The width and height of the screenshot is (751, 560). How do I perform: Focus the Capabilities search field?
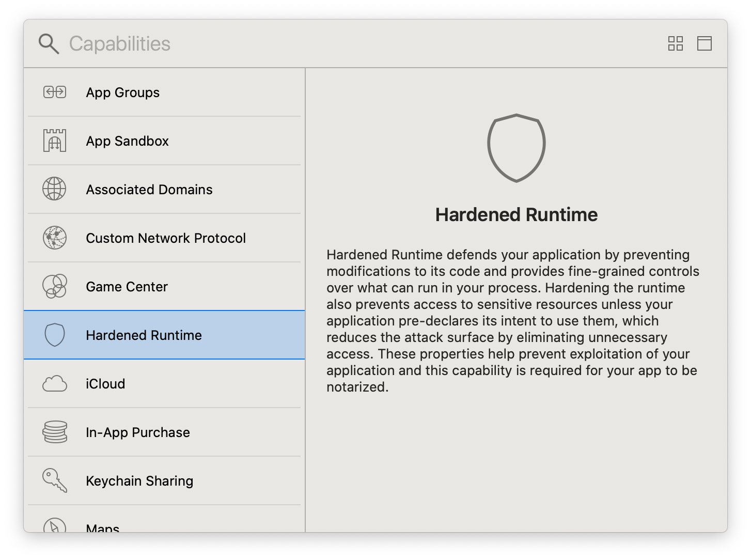pyautogui.click(x=351, y=44)
